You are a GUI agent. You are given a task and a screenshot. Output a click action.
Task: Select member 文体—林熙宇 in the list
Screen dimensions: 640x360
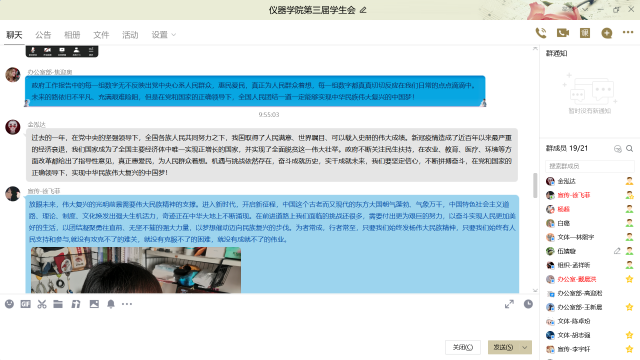[x=589, y=237]
